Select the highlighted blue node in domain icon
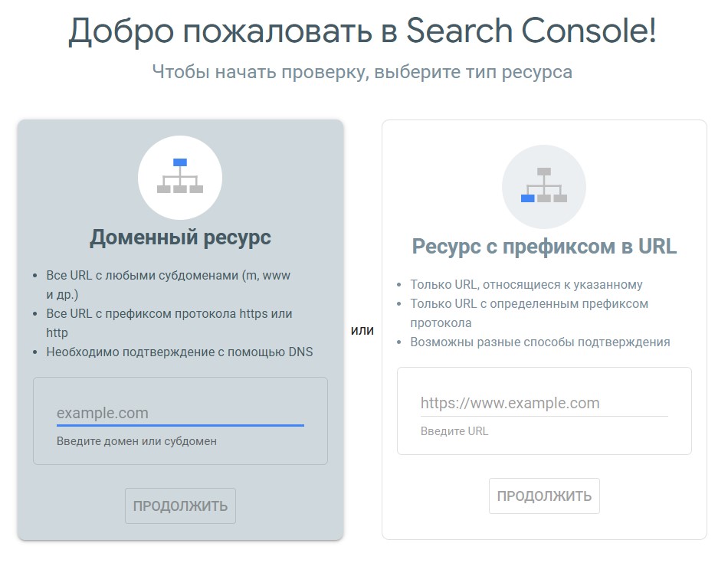 180,162
